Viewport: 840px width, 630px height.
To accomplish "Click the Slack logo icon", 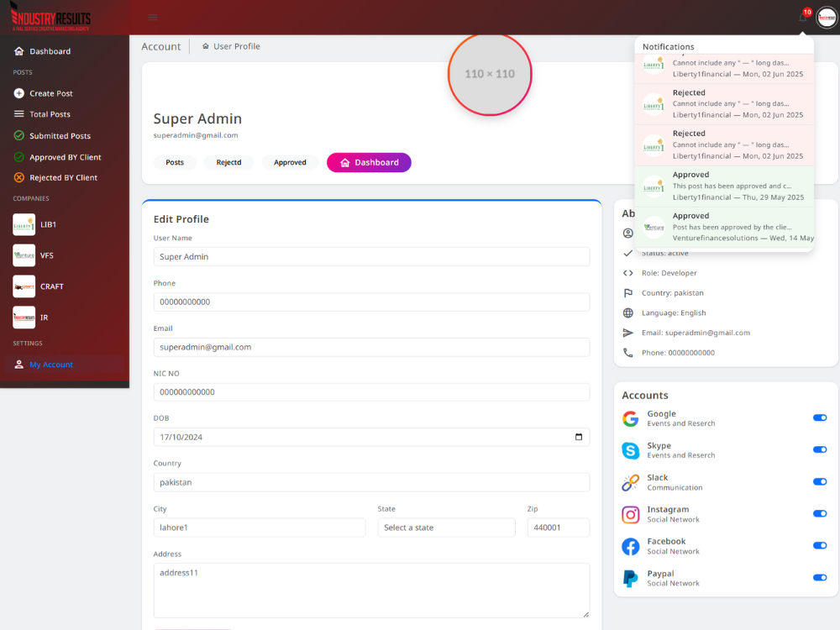I will [631, 483].
